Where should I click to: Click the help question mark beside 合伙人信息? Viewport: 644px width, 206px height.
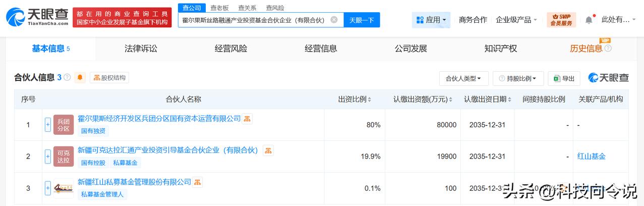67,78
